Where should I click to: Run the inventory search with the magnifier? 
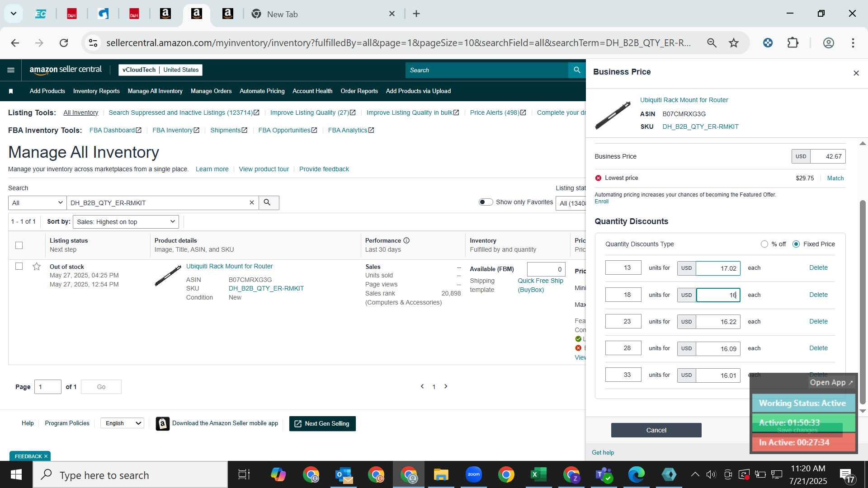(x=269, y=203)
